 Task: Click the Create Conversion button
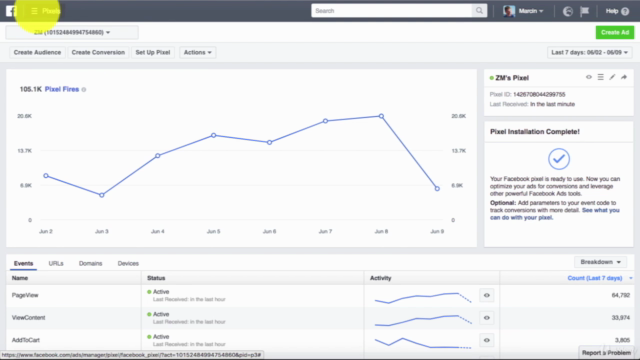click(x=98, y=52)
